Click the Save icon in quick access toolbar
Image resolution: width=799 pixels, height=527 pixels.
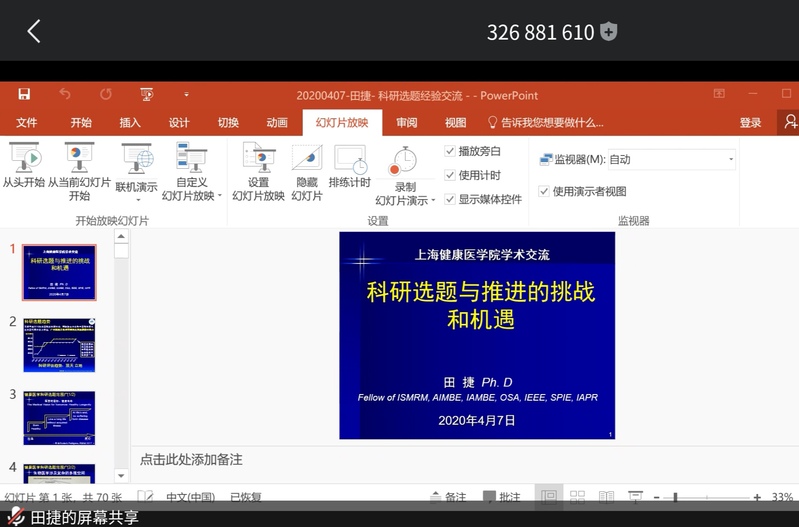[24, 95]
